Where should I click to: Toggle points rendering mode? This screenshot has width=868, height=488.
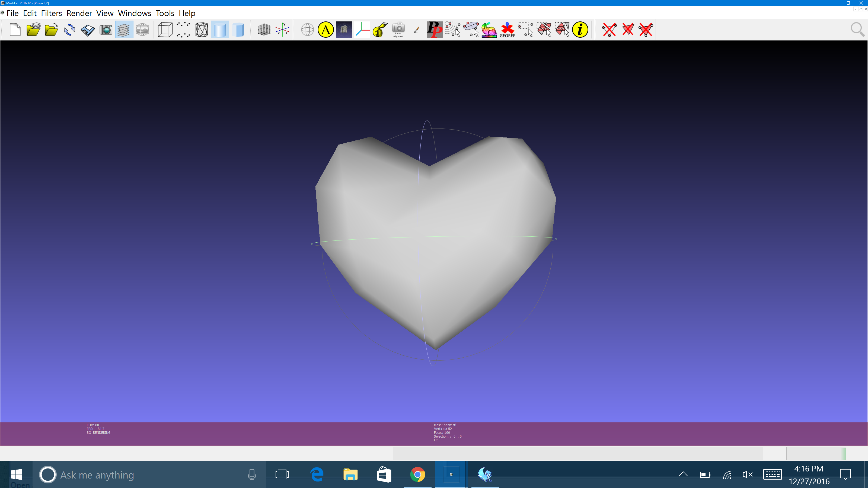point(183,30)
